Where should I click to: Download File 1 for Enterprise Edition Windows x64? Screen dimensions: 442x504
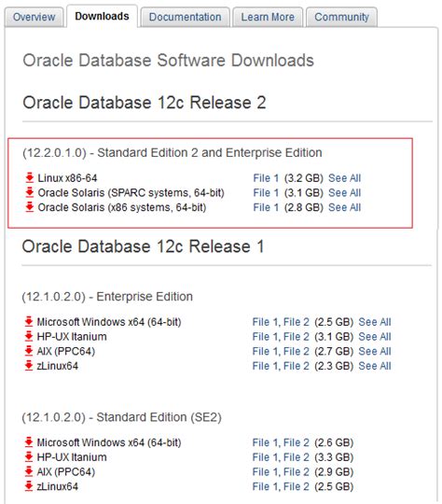(x=265, y=322)
